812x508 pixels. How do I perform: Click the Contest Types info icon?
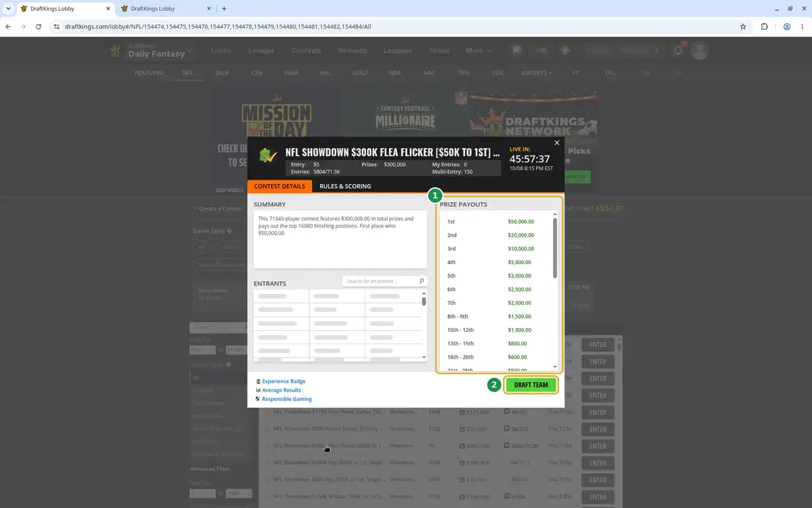point(228,365)
